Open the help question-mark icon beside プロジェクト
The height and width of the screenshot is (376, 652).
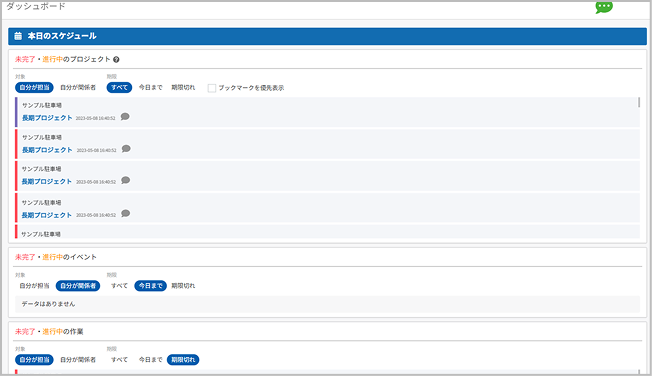116,59
